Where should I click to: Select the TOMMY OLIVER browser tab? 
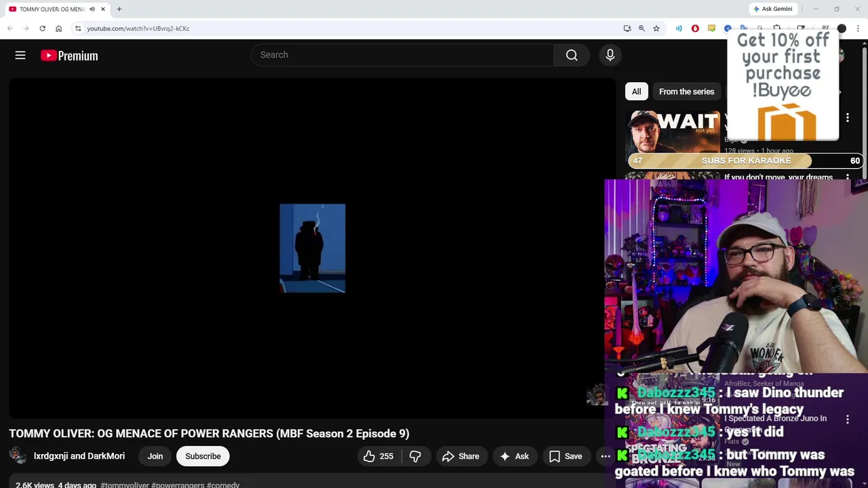click(58, 9)
